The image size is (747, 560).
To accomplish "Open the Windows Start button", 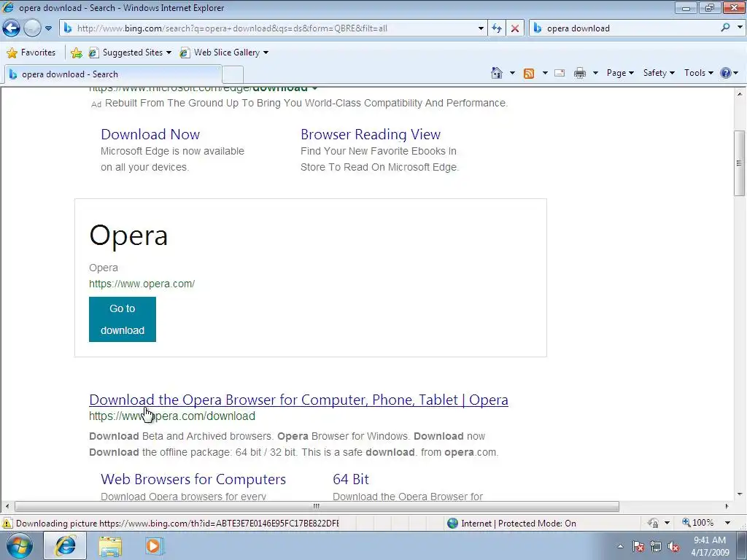I will [x=20, y=545].
